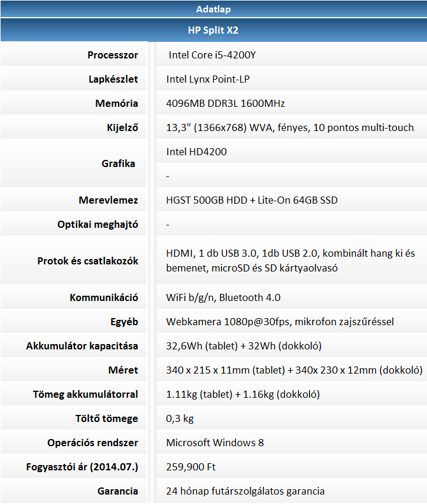Click Operációs rendszer label
Screen dimensions: 427x504
click(x=93, y=443)
